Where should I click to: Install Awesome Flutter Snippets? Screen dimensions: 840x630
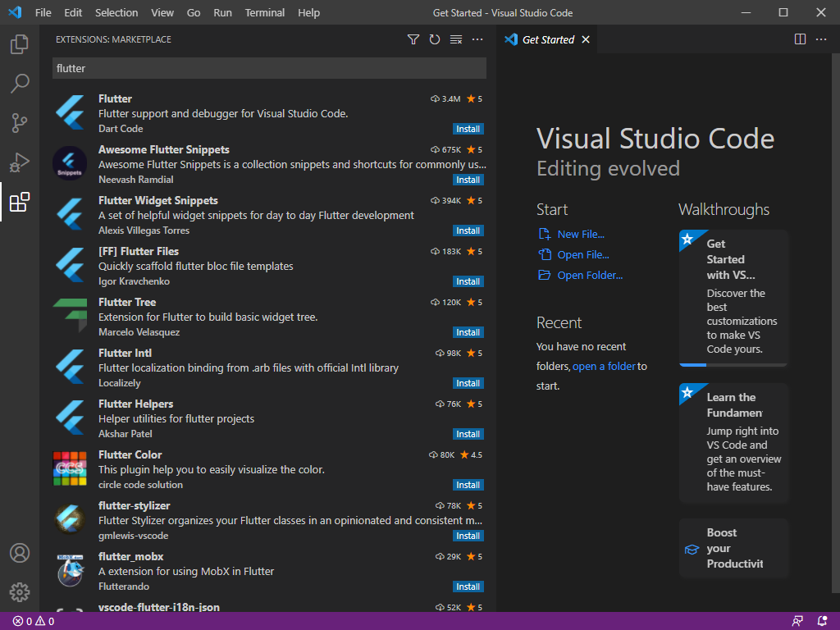tap(468, 180)
